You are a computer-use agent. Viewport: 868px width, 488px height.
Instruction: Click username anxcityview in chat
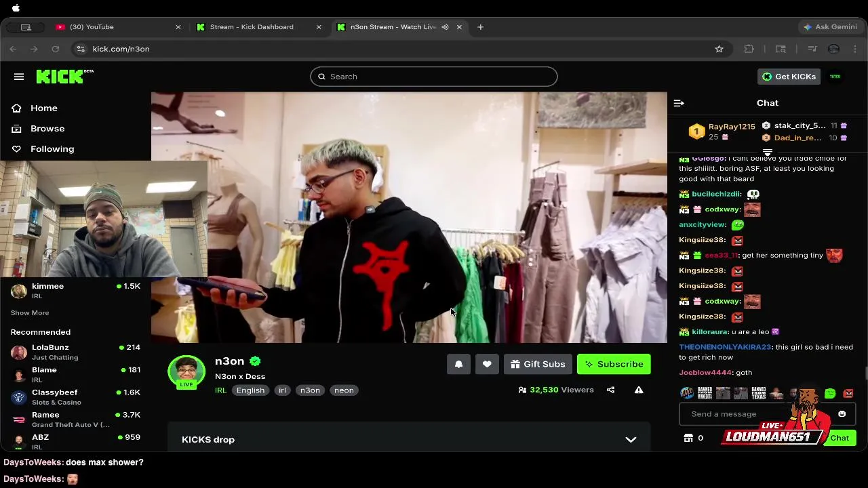703,225
